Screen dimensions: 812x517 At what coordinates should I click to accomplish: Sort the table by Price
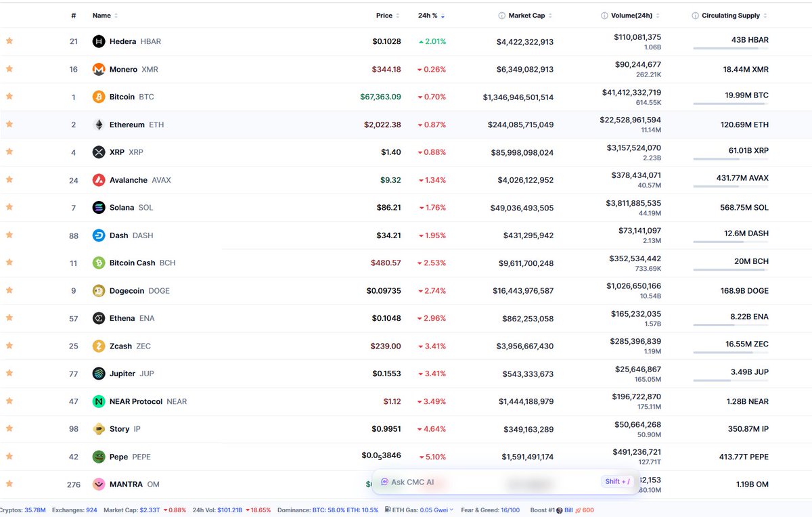[388, 16]
